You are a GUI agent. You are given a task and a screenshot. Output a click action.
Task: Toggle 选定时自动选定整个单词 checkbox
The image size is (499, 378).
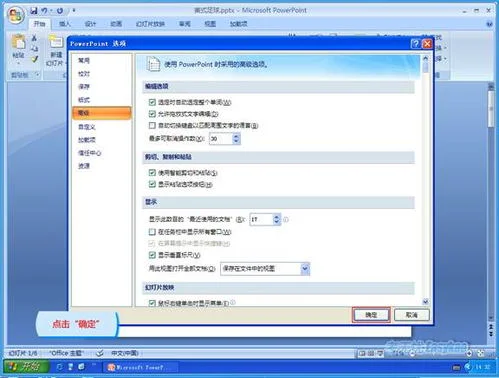point(152,102)
